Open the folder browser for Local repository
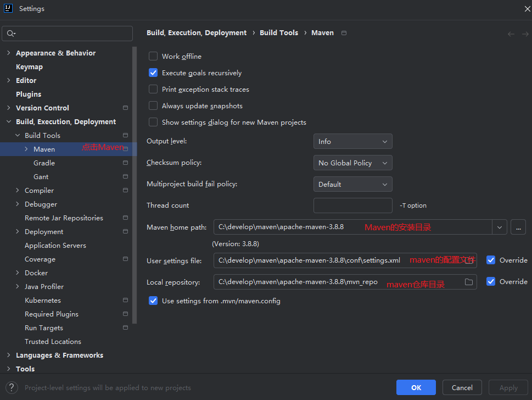This screenshot has width=532, height=400. 468,282
